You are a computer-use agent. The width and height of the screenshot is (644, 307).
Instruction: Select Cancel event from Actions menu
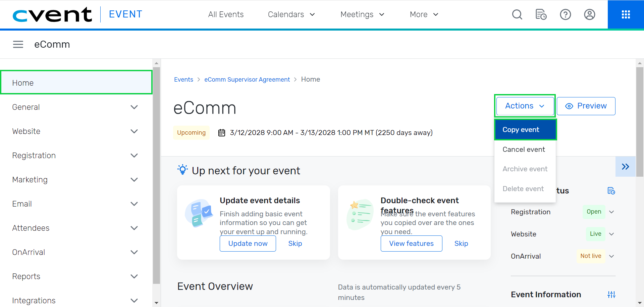click(525, 149)
